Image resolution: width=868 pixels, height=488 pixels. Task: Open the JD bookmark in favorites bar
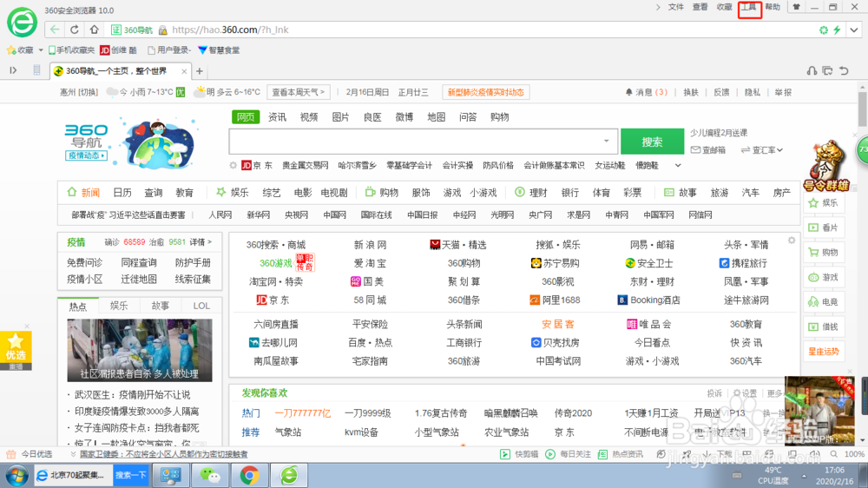(118, 50)
